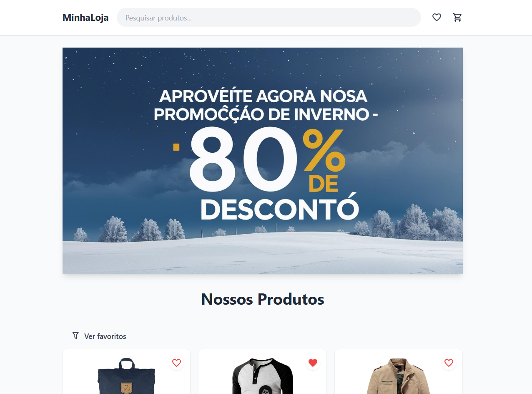Viewport: 532px width, 394px height.
Task: Open the black-sleeved raglan shirt image
Action: tap(263, 376)
